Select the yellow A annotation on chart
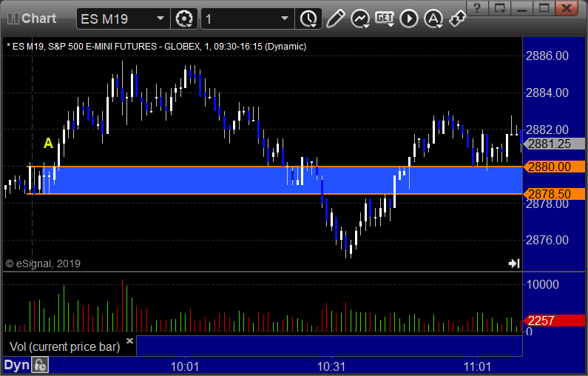Screen dimensions: 588x376 click(x=48, y=143)
